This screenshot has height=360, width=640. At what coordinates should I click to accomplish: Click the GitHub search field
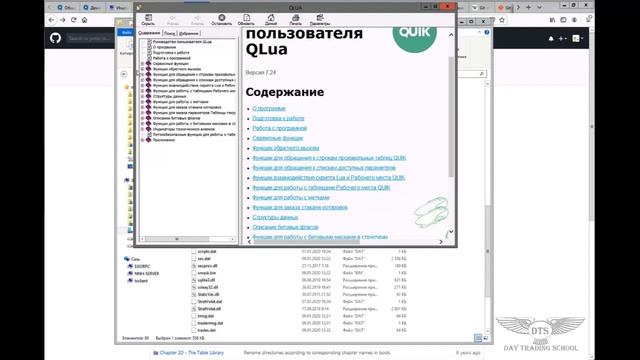point(89,38)
